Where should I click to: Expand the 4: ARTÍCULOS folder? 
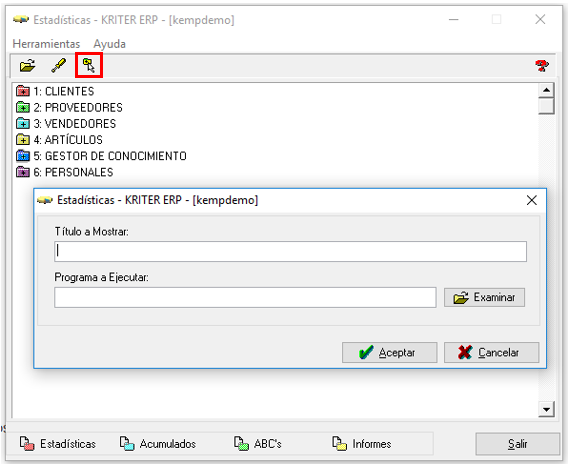[x=23, y=139]
